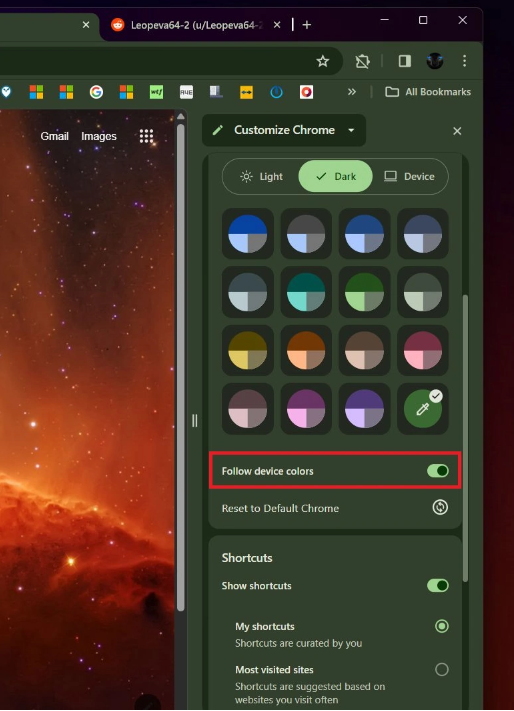Open the Images link

99,136
